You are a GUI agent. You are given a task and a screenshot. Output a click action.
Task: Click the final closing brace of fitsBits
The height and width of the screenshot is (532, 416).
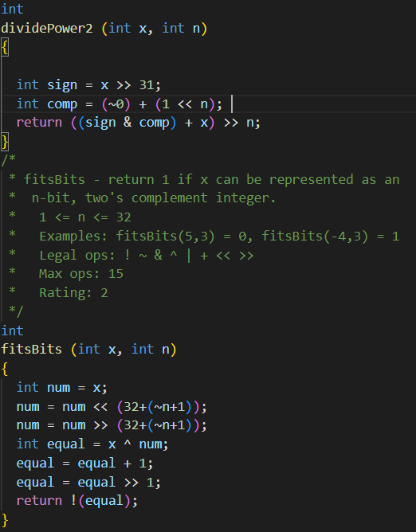coord(5,520)
